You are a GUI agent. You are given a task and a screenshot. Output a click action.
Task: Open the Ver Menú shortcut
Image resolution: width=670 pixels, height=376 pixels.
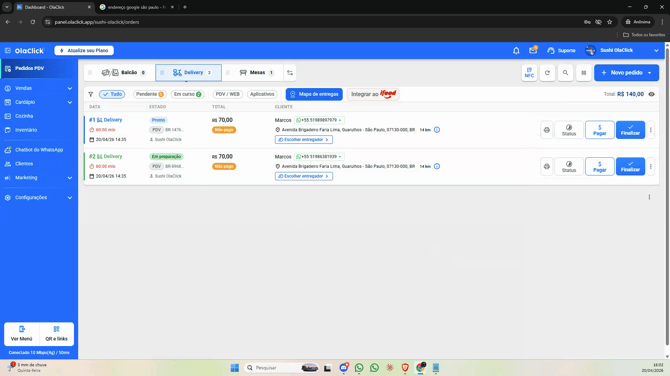[x=21, y=334]
